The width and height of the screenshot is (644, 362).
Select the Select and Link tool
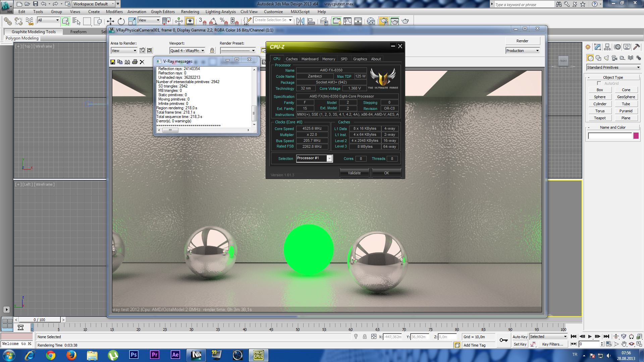[7, 21]
